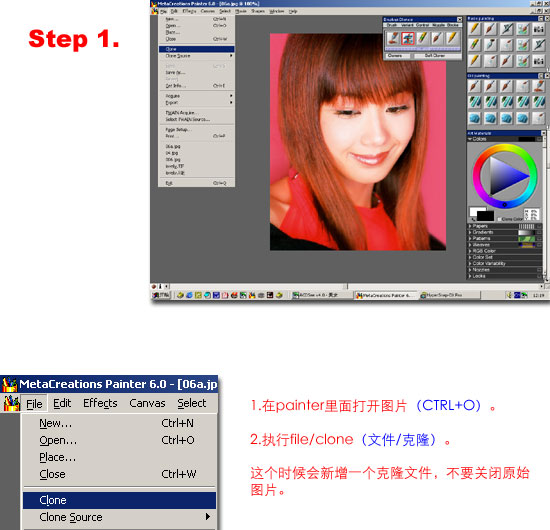Switch to HyperSnap-DX Pro taskbar button
This screenshot has height=530, width=550.
tap(449, 295)
